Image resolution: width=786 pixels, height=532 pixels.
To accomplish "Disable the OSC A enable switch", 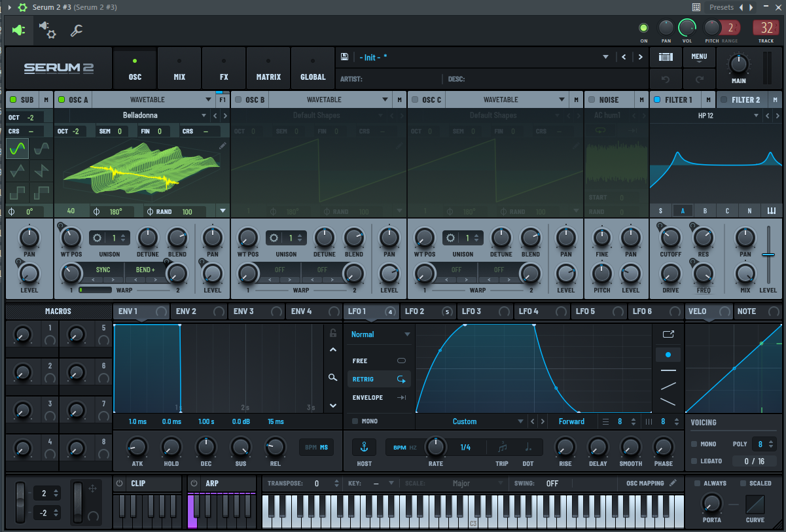I will pos(62,99).
